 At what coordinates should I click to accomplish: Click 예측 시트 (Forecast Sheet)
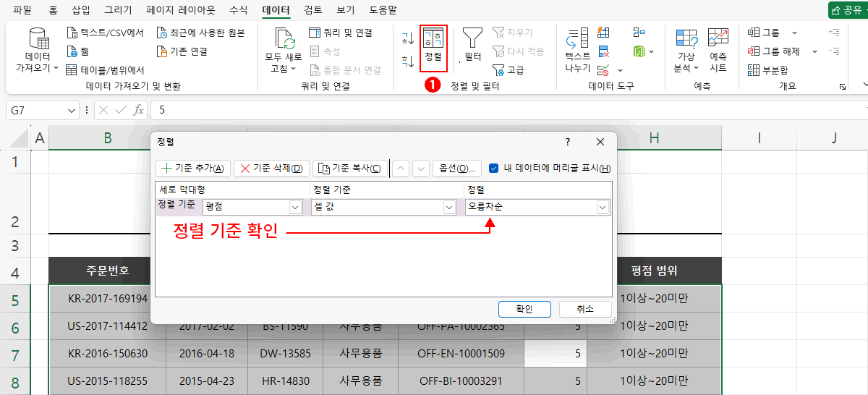[718, 51]
